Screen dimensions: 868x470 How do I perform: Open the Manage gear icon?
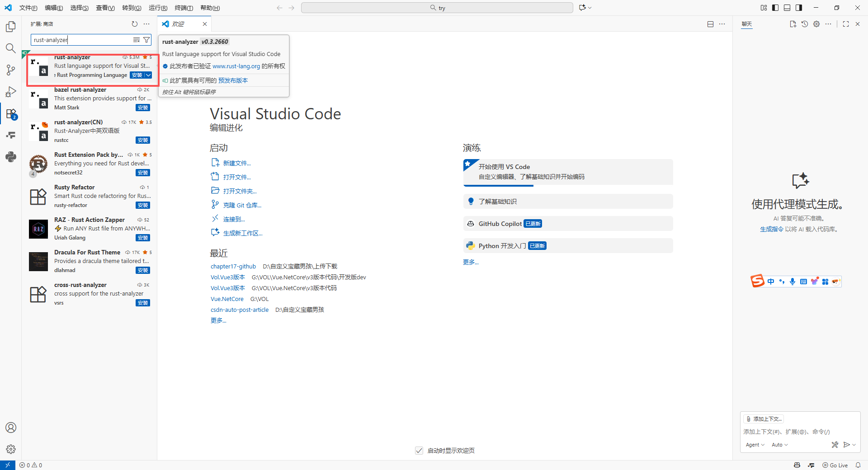[x=11, y=449]
